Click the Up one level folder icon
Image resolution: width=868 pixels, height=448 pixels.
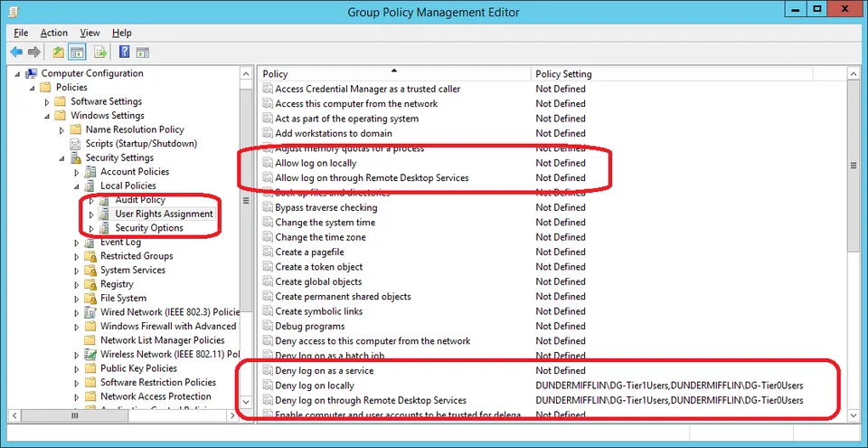click(x=58, y=52)
